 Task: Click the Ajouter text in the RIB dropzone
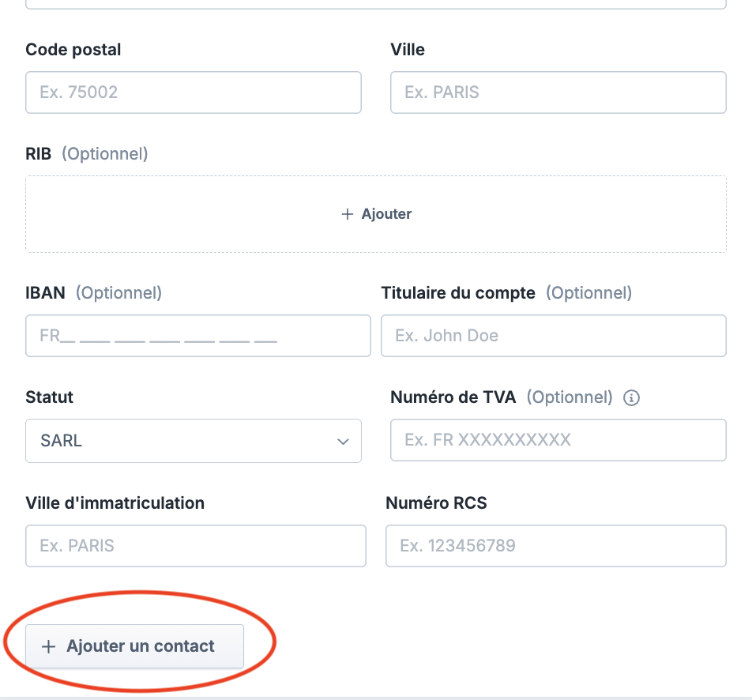386,214
